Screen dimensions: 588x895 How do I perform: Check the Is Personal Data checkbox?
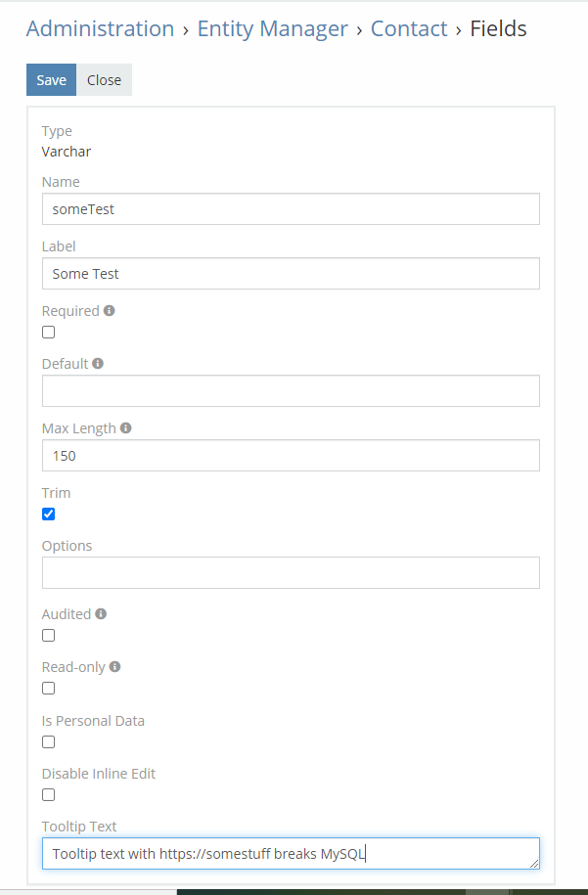click(49, 742)
